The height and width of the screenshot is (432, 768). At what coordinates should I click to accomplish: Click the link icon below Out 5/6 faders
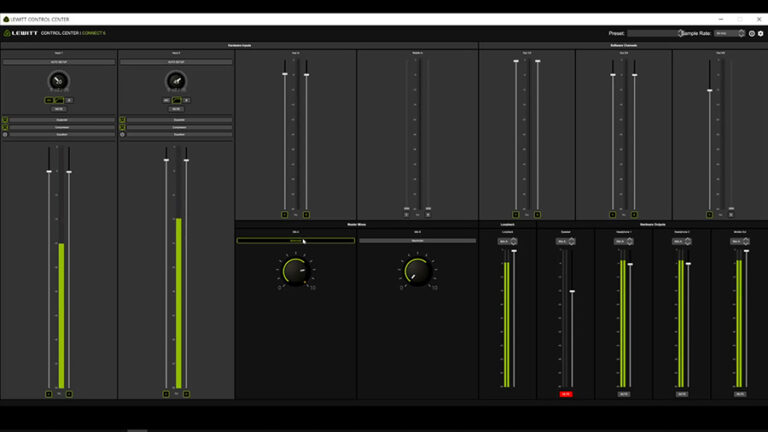tap(720, 215)
